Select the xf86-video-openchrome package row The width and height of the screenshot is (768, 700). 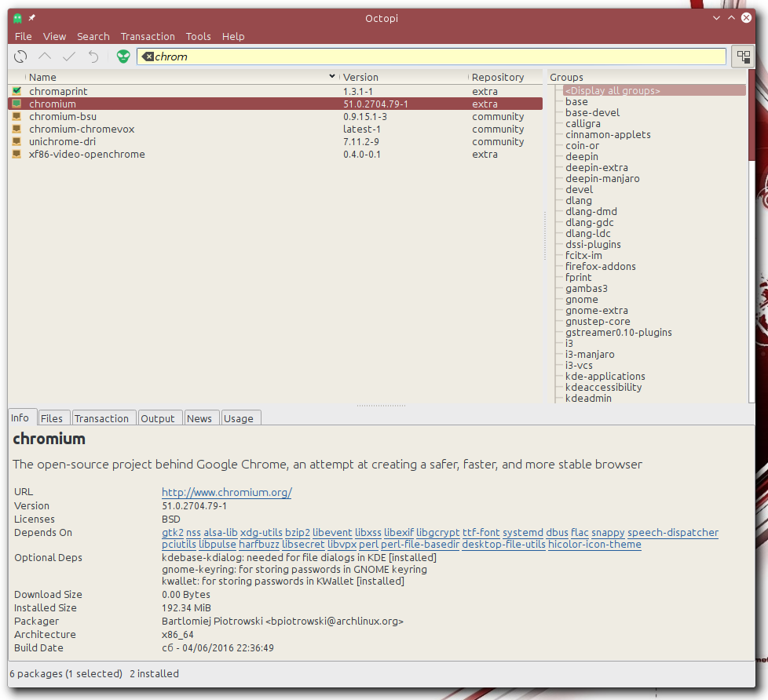coord(86,155)
